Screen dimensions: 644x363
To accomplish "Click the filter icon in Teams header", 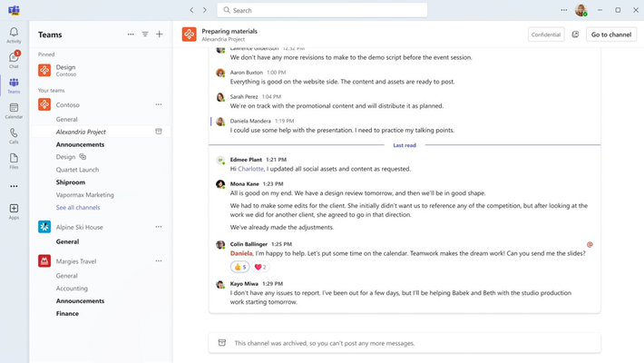I will coord(145,34).
